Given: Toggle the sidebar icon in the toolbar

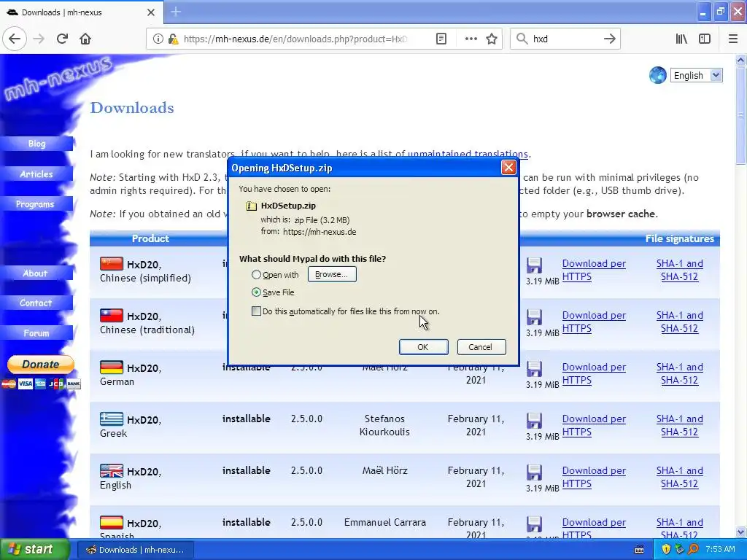Looking at the screenshot, I should [x=705, y=39].
